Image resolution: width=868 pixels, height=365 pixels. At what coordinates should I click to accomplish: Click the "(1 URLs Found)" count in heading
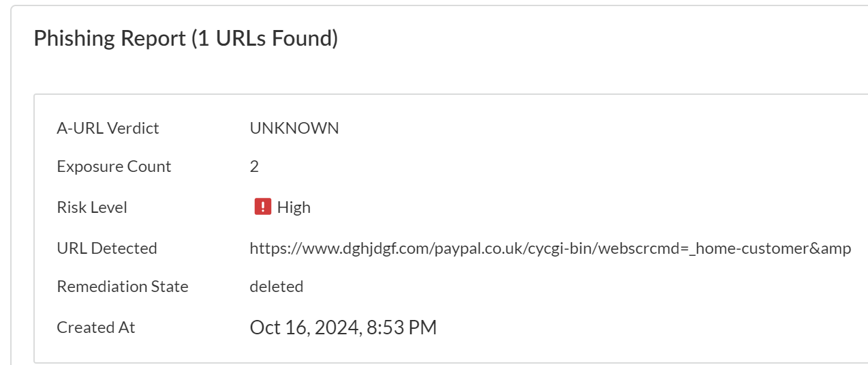click(265, 38)
